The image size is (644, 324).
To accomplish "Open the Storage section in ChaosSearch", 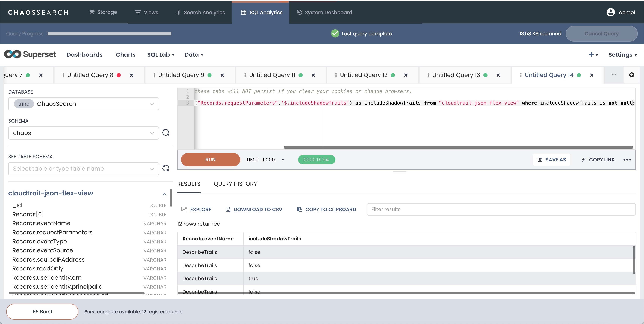I will (x=103, y=12).
